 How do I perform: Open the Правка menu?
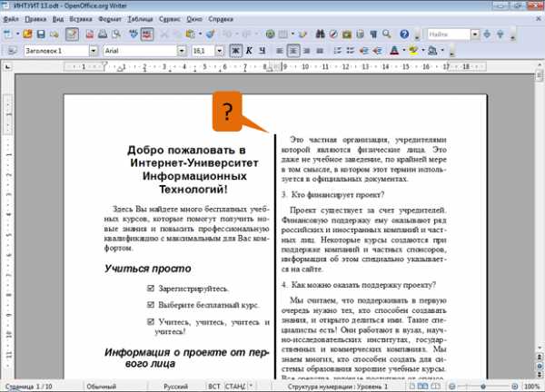(x=35, y=19)
